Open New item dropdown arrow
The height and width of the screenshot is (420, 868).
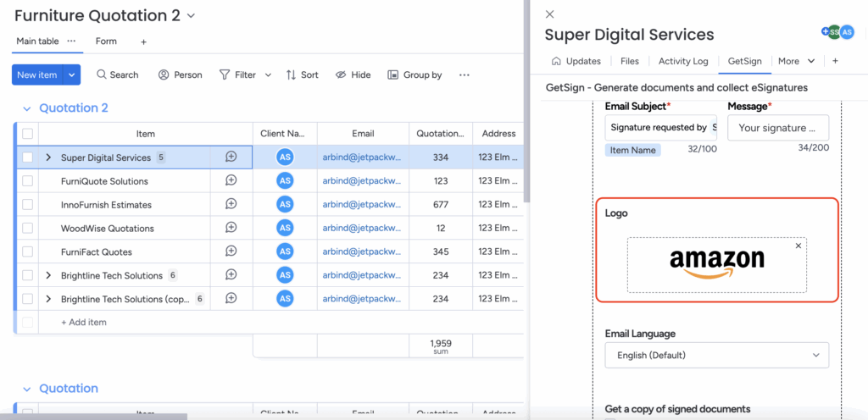pos(72,75)
